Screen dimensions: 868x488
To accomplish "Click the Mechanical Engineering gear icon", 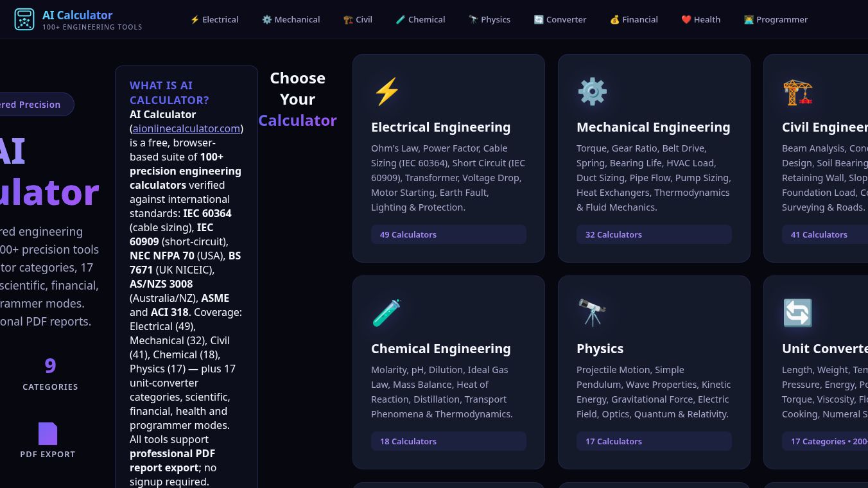I will (x=592, y=92).
